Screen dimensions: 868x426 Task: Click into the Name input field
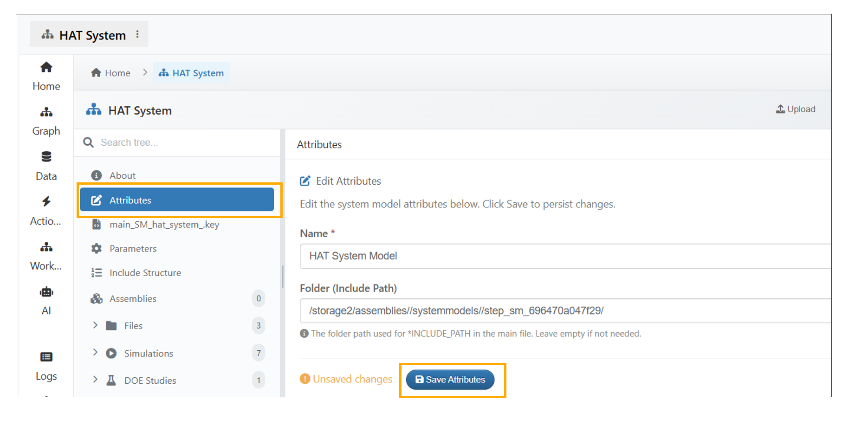pos(557,256)
